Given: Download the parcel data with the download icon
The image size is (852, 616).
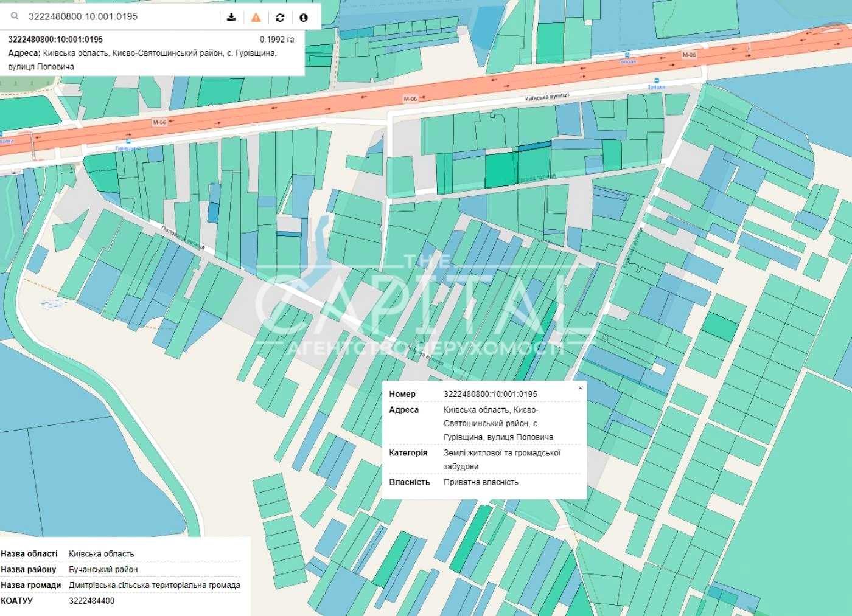Looking at the screenshot, I should coord(231,17).
